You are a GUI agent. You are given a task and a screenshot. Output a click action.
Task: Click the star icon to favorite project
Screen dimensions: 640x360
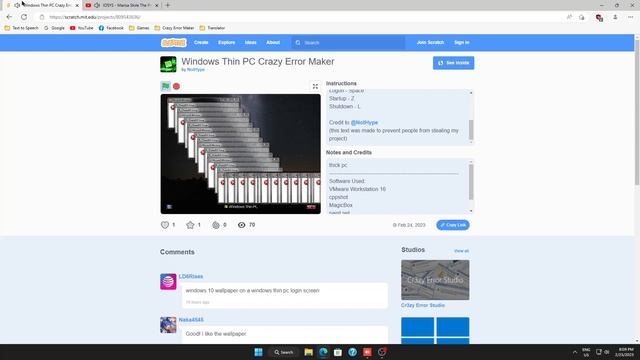[190, 225]
